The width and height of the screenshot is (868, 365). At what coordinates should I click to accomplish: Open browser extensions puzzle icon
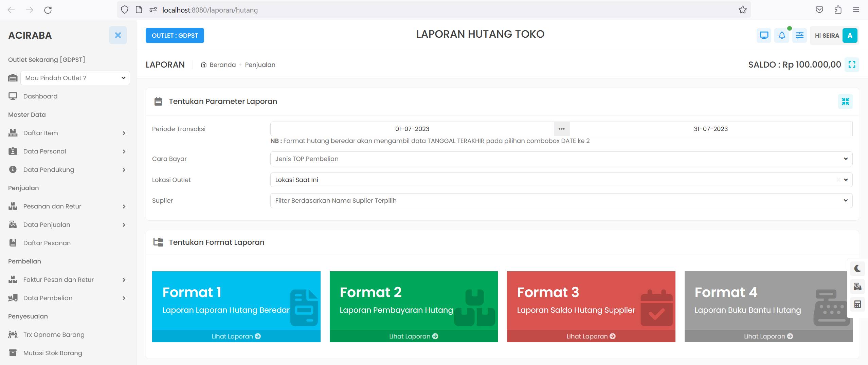point(838,10)
